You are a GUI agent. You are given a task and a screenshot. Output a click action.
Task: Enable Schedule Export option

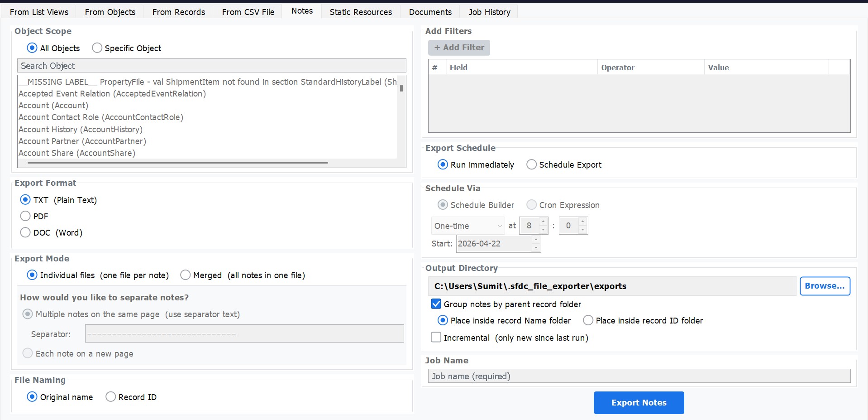(531, 164)
